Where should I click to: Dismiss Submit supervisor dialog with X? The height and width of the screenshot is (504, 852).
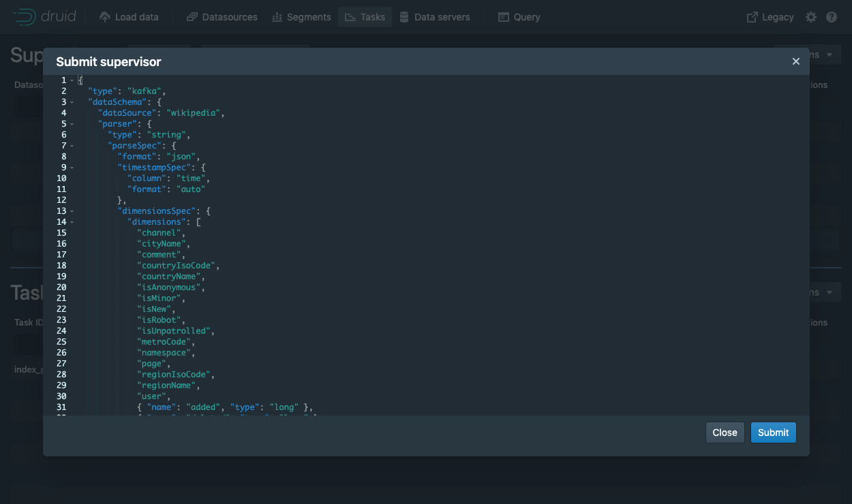(795, 61)
